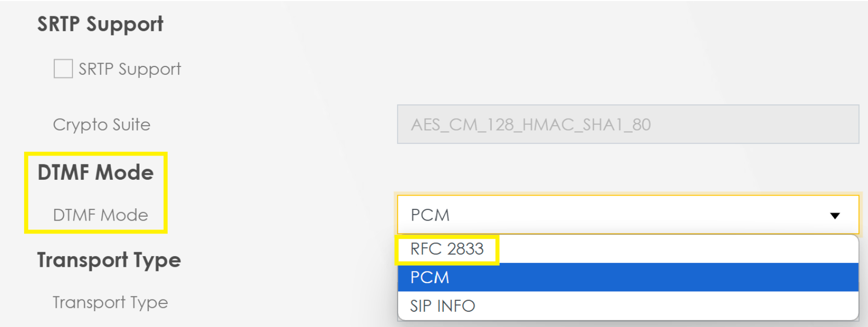Screen dimensions: 868x327
Task: Open the DTMF Mode dropdown arrow
Action: (x=834, y=216)
